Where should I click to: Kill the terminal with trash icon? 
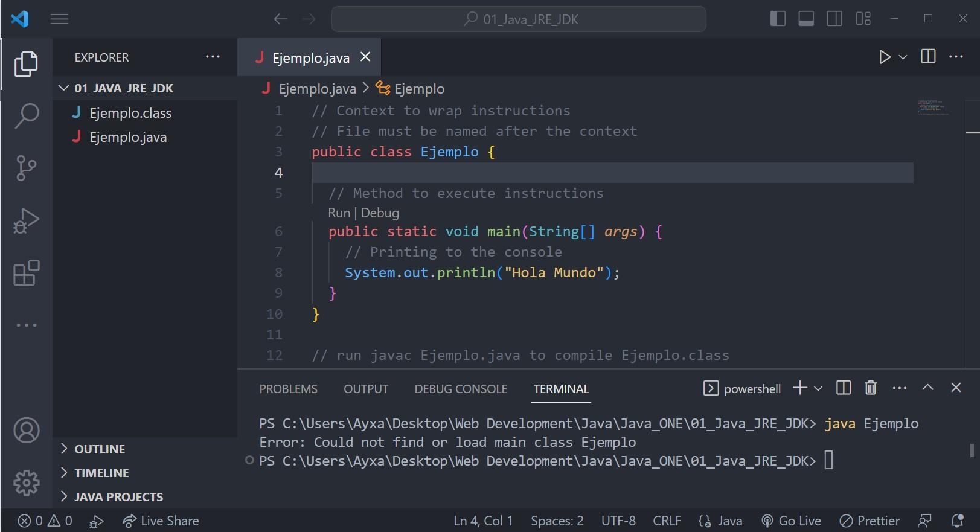point(871,388)
